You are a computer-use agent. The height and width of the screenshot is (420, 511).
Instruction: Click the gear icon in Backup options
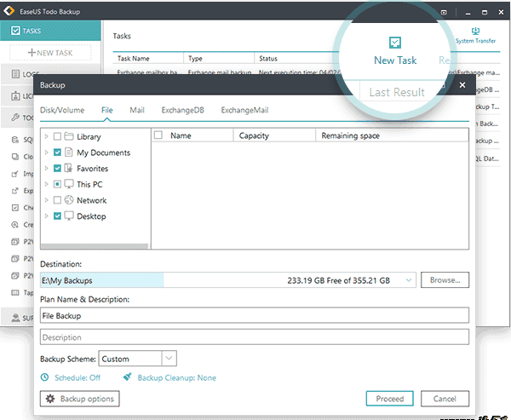coord(50,399)
